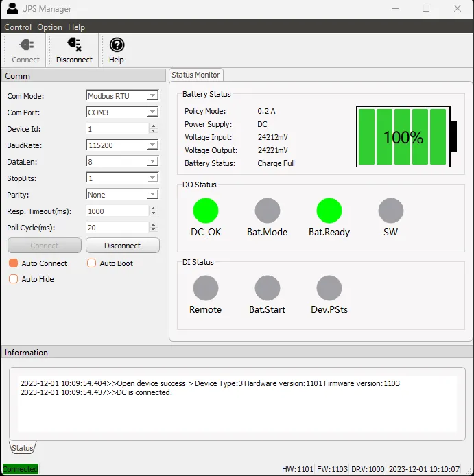Click the FW:1103 status bar entry
Image resolution: width=474 pixels, height=476 pixels.
coord(332,469)
